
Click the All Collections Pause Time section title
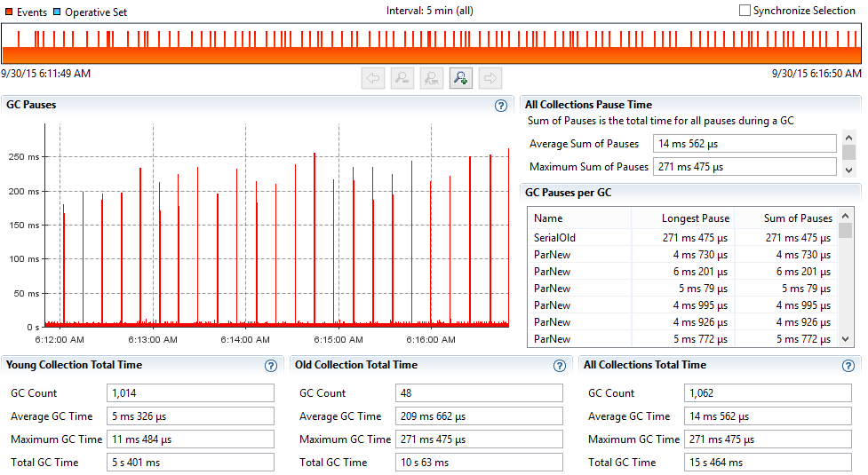pyautogui.click(x=588, y=105)
